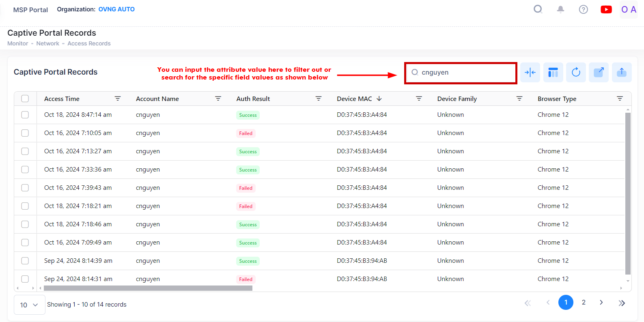Refresh the Captive Portal Records table
The image size is (644, 322).
tap(576, 73)
